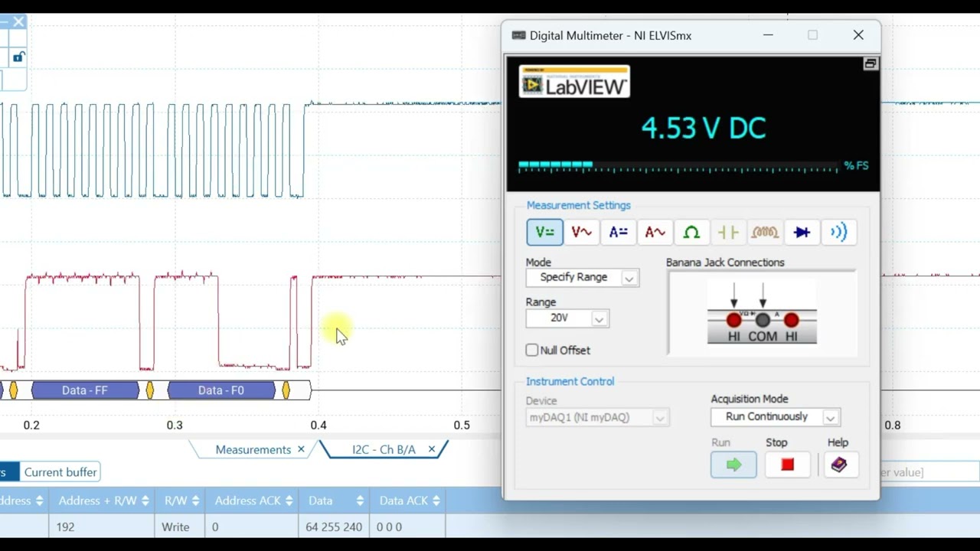Open the Mode dropdown Specify Range
Viewport: 980px width, 551px height.
[x=583, y=278]
